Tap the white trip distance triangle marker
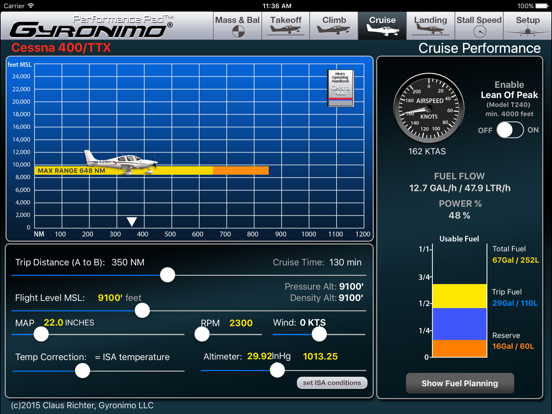Screen dimensions: 552x414 pyautogui.click(x=132, y=221)
